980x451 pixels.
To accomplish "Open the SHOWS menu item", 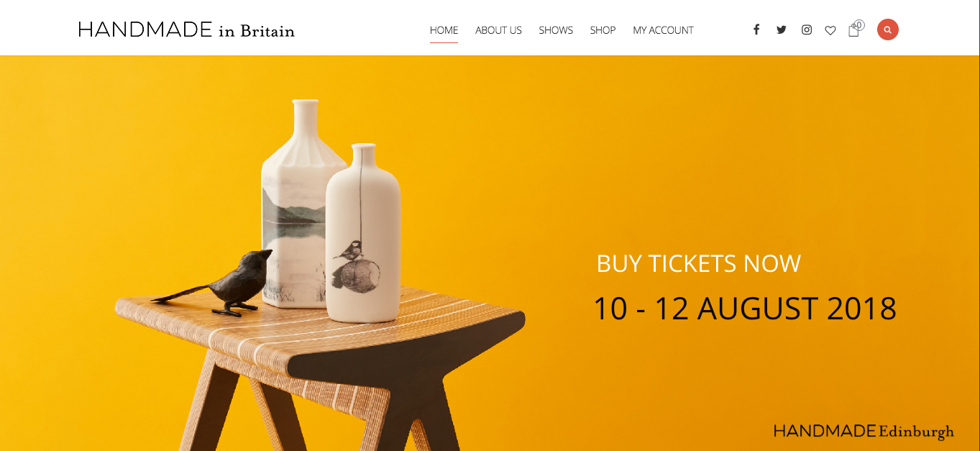I will (556, 30).
